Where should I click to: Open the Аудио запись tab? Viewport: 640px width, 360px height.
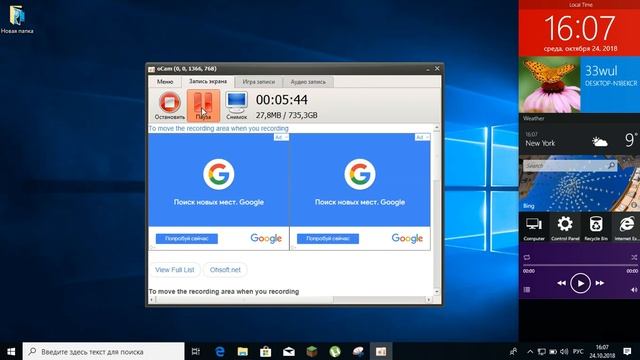pyautogui.click(x=308, y=82)
